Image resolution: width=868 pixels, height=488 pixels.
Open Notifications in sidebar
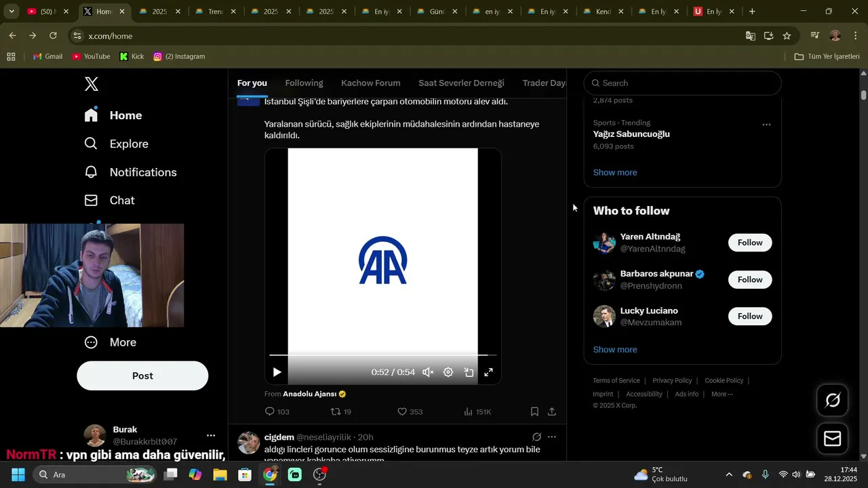(x=130, y=172)
